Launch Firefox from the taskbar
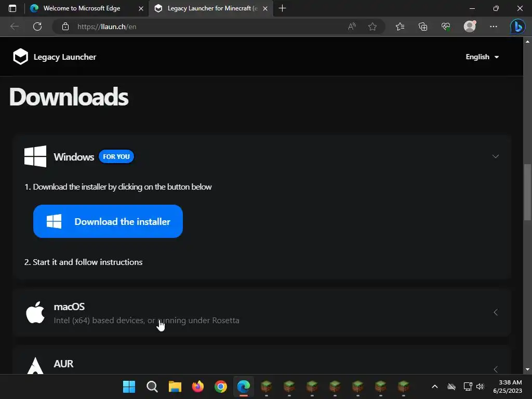 click(198, 387)
